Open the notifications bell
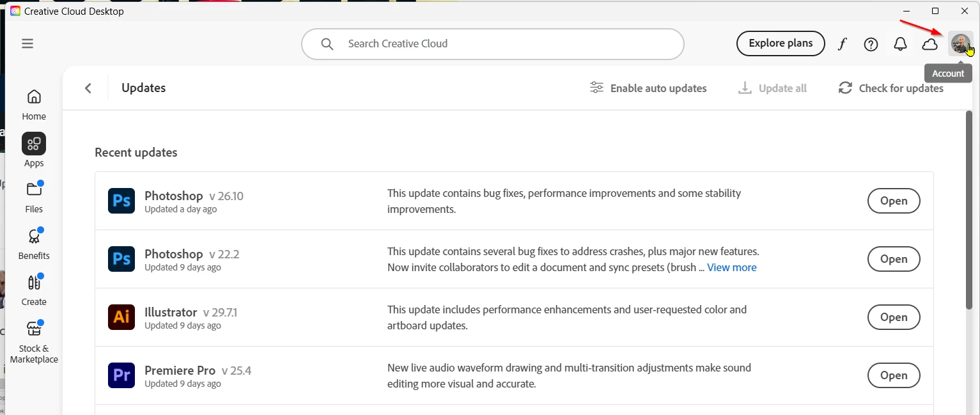This screenshot has height=415, width=980. pyautogui.click(x=900, y=44)
